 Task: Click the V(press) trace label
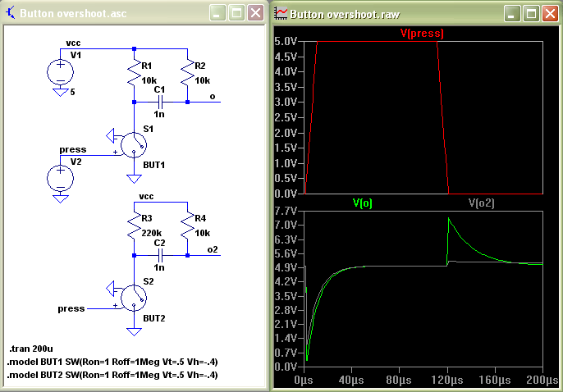[x=423, y=34]
